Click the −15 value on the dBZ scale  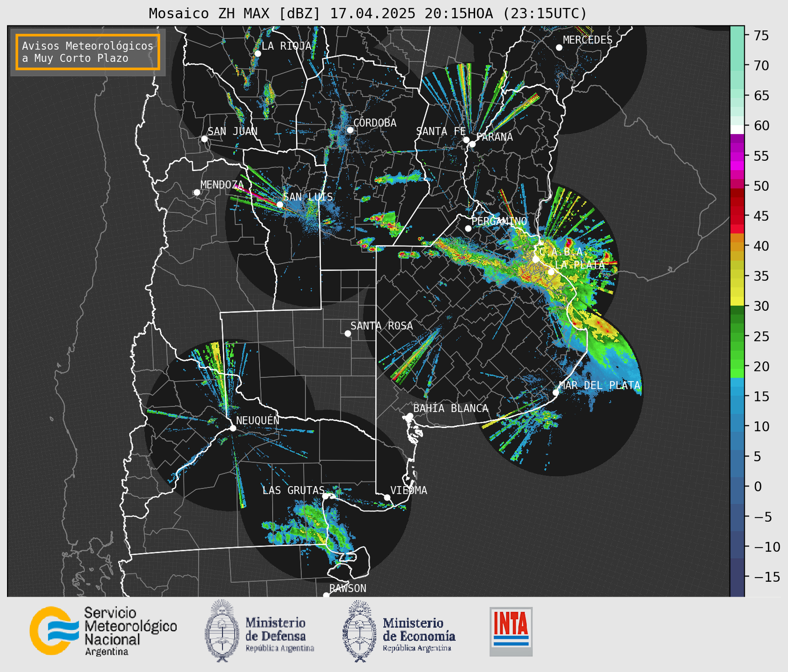[767, 577]
